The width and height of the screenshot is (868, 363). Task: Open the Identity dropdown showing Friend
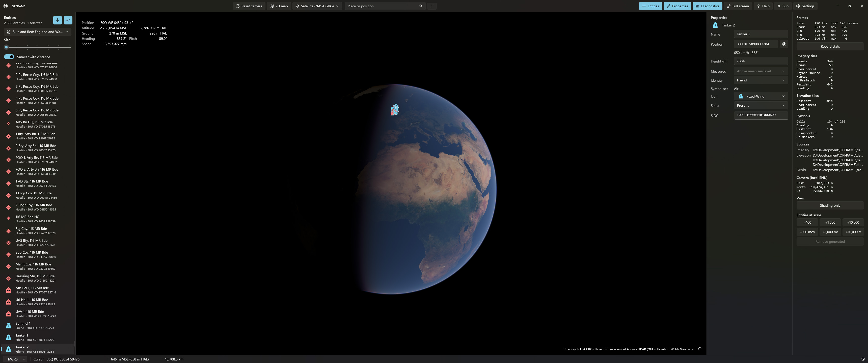click(x=761, y=80)
